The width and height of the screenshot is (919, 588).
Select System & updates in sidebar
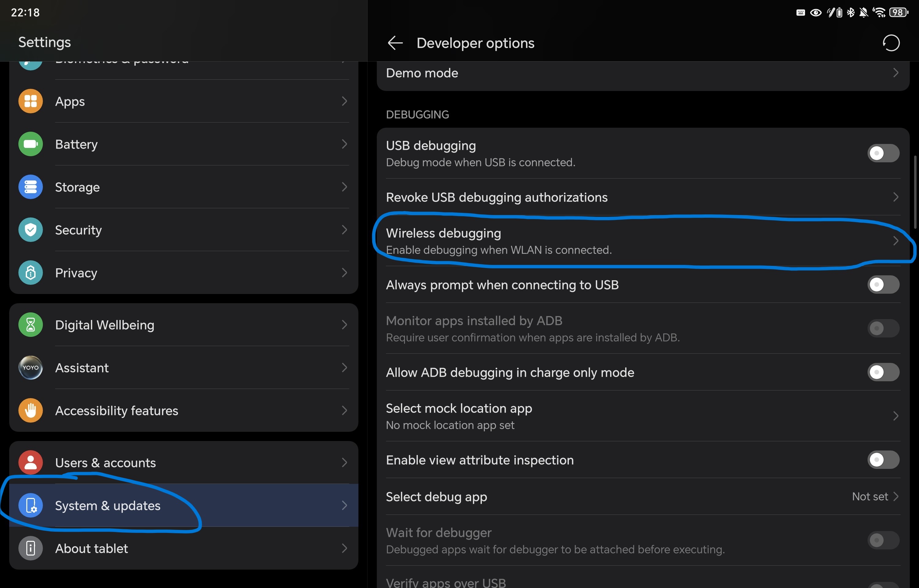click(x=108, y=506)
